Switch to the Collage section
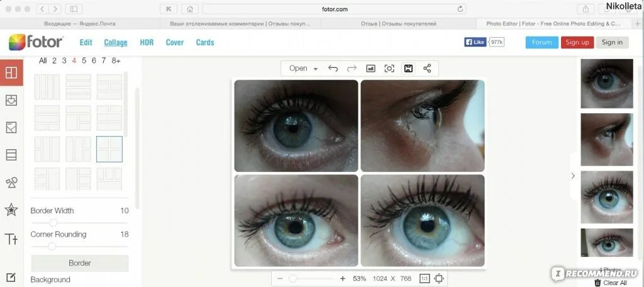 pos(116,43)
